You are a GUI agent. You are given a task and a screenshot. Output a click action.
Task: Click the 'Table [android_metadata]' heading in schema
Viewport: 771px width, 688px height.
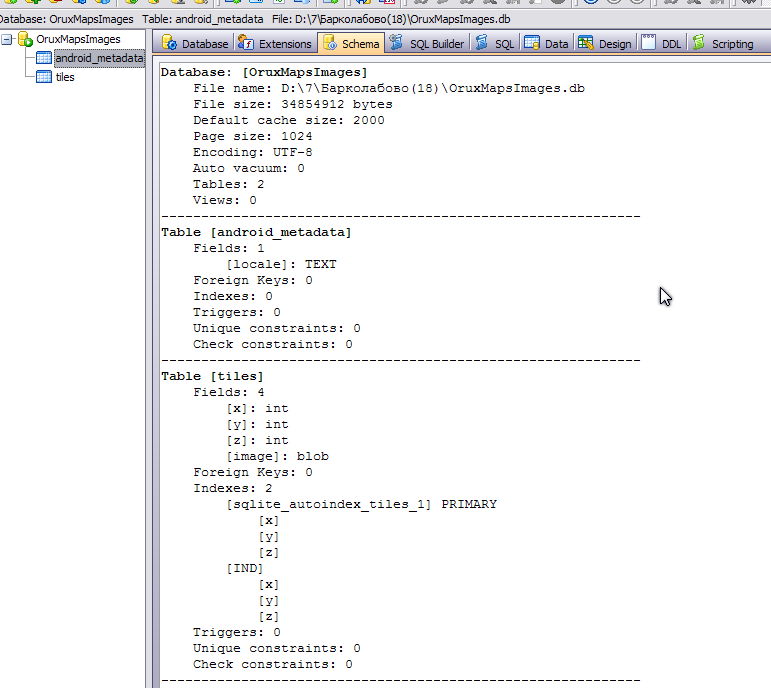click(256, 232)
